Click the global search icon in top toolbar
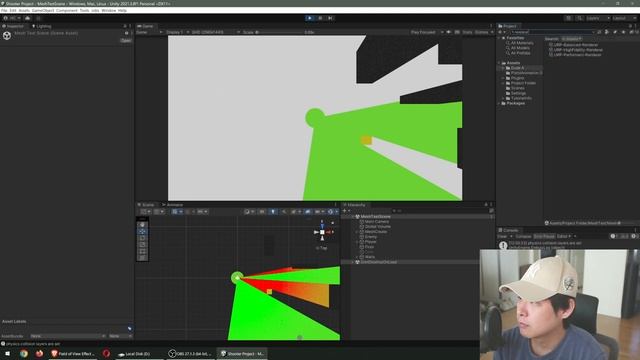Screen dimensions: 640x360 pyautogui.click(x=579, y=18)
